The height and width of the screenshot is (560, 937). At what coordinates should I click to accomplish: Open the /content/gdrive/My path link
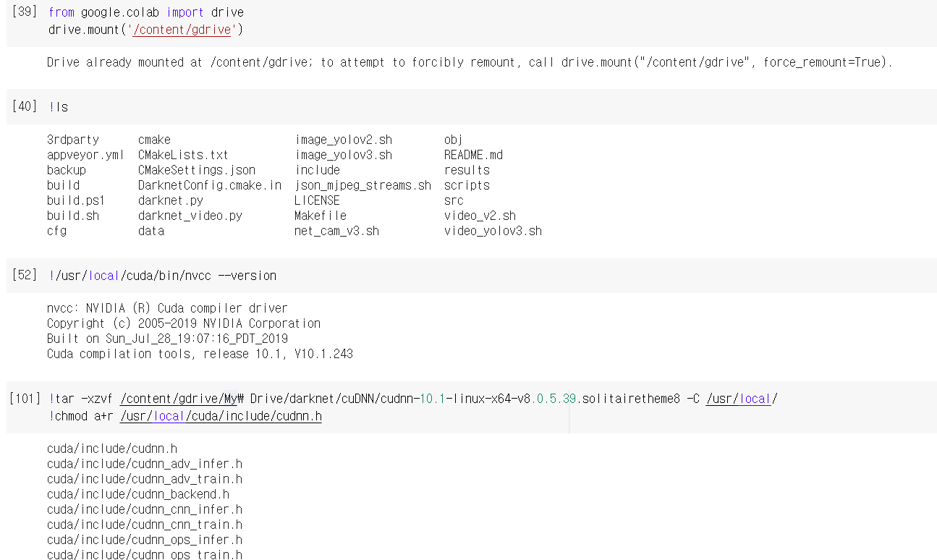click(179, 399)
